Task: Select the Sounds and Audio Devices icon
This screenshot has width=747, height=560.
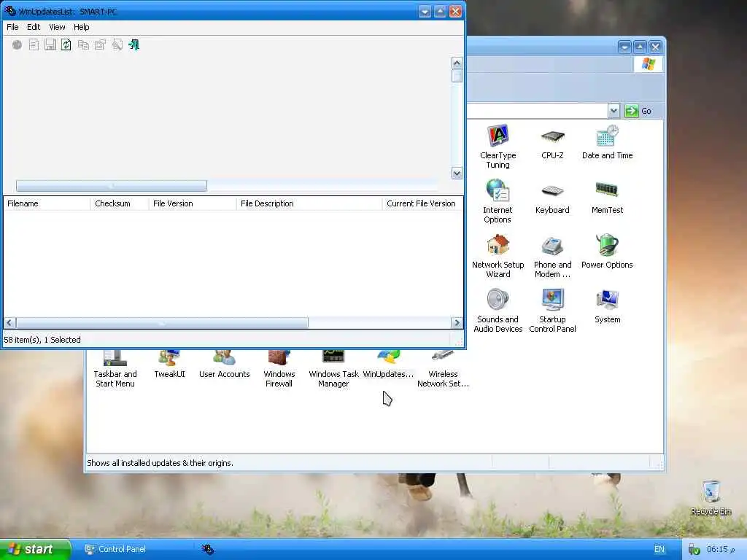Action: click(x=498, y=311)
